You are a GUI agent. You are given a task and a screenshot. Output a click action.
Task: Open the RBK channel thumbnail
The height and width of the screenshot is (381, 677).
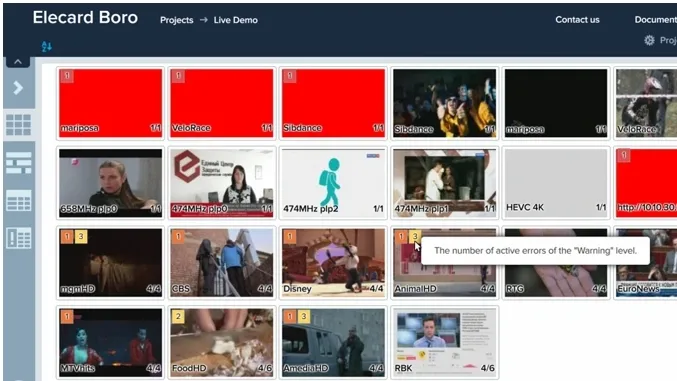pyautogui.click(x=444, y=342)
